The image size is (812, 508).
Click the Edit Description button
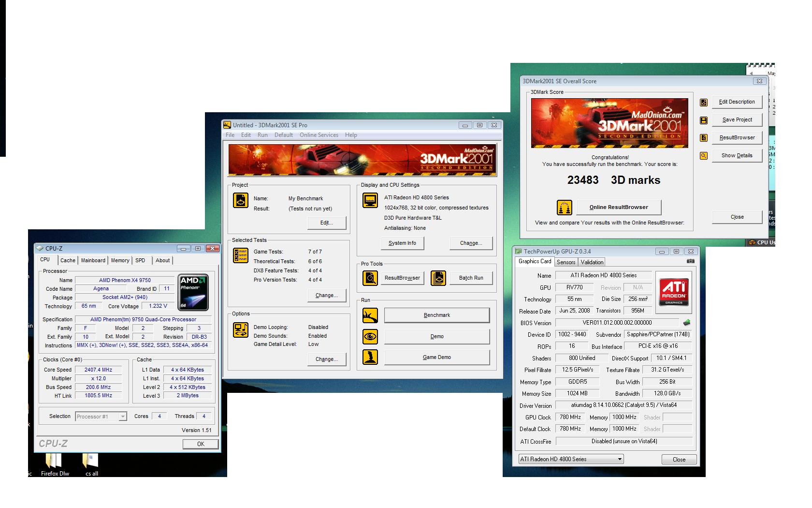[x=737, y=102]
